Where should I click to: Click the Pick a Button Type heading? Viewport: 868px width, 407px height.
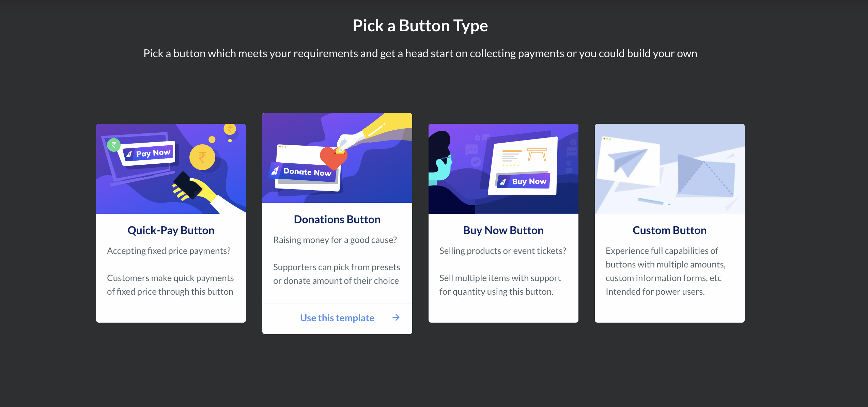[420, 25]
